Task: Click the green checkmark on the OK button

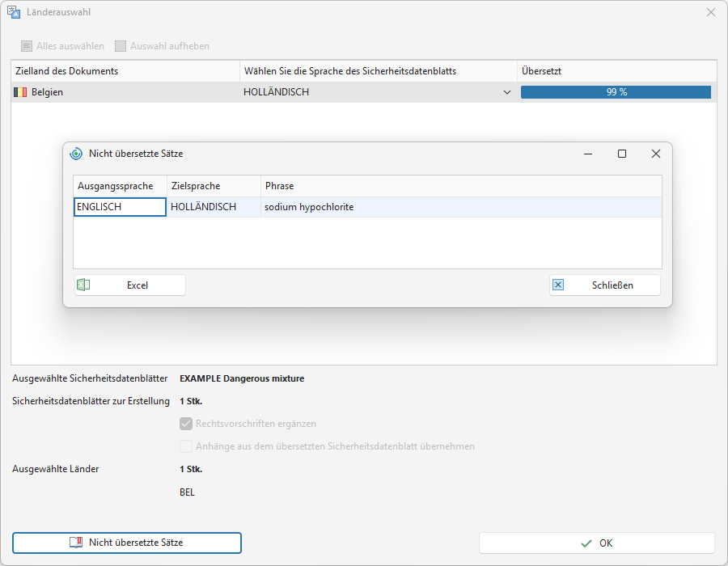Action: click(x=586, y=543)
